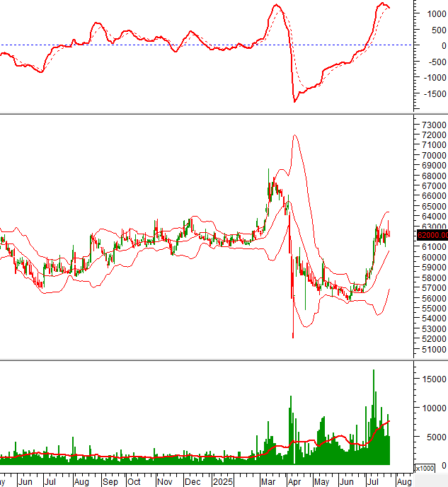
Task: Click the -500 oscillator axis value
Action: pyautogui.click(x=437, y=62)
